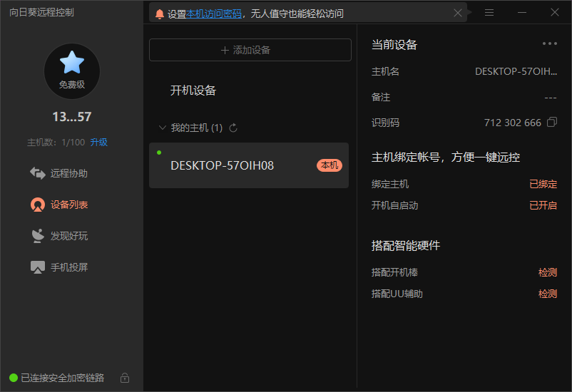Click 主机数: 1/100 text
This screenshot has height=392, width=572.
point(56,143)
